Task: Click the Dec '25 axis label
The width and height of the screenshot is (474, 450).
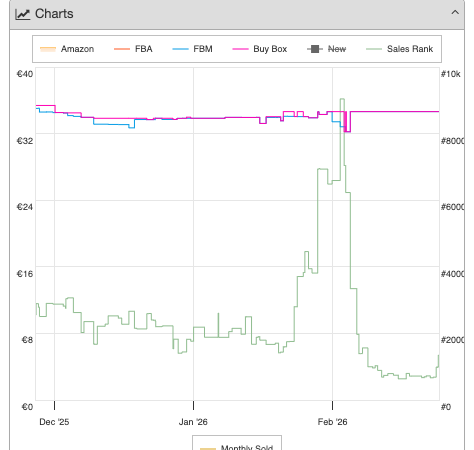Action: (54, 422)
